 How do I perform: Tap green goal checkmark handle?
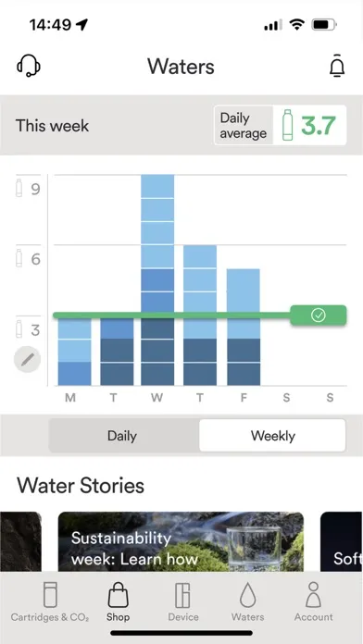tap(319, 316)
